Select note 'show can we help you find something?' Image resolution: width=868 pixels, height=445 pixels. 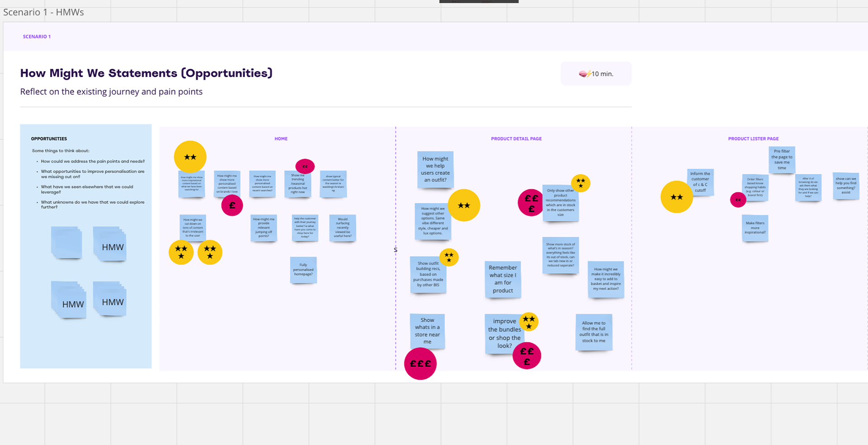[846, 186]
